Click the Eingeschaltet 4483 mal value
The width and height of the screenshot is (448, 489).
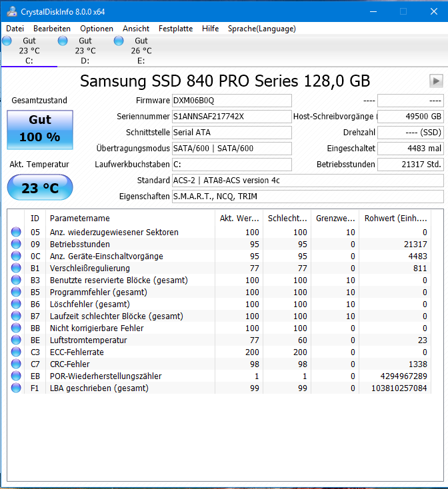410,149
